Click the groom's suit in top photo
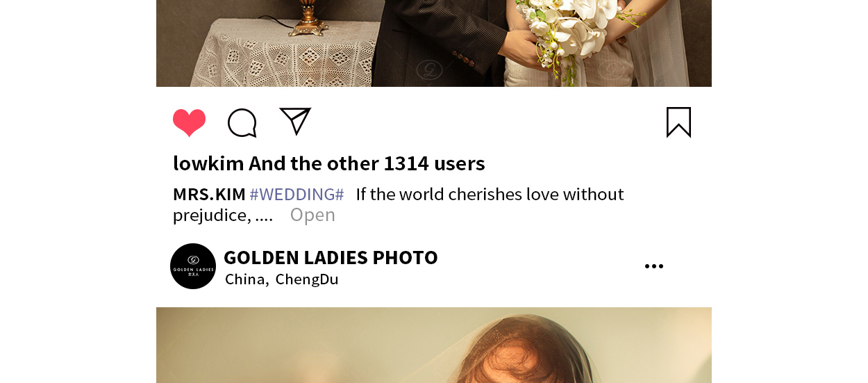This screenshot has height=383, width=868. click(x=444, y=42)
